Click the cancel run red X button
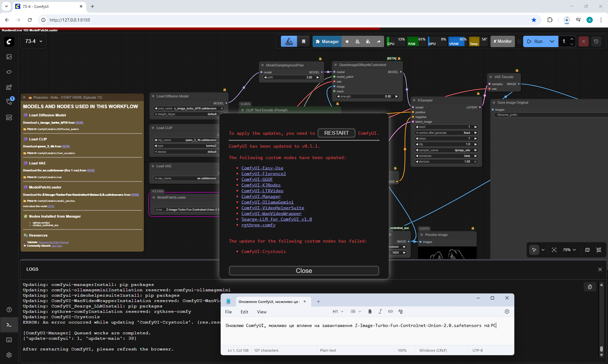The height and width of the screenshot is (364, 608). click(583, 41)
